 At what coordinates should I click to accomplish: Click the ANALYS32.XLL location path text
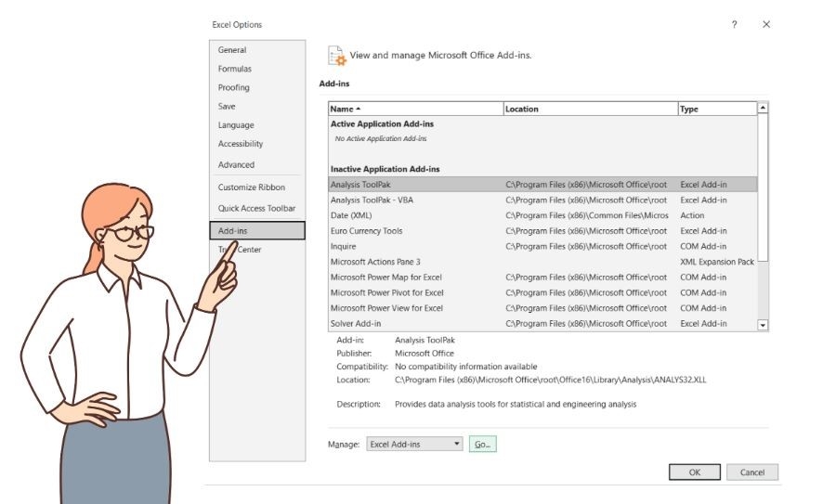point(550,380)
